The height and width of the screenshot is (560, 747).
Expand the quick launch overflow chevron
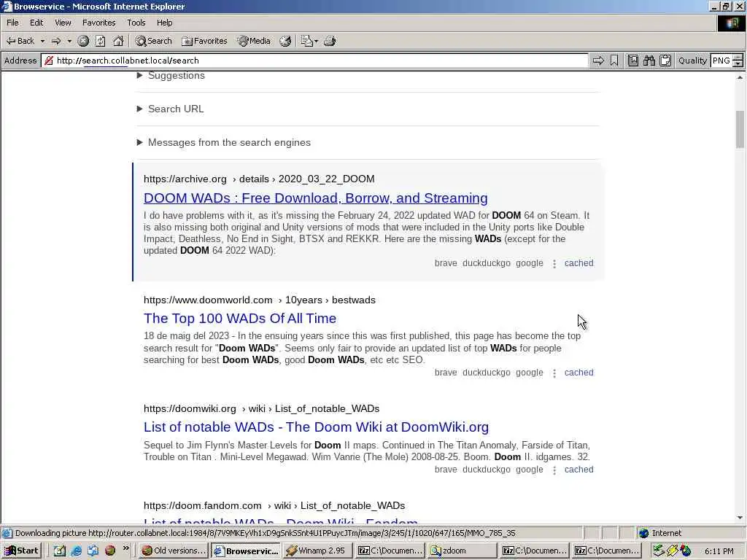125,548
